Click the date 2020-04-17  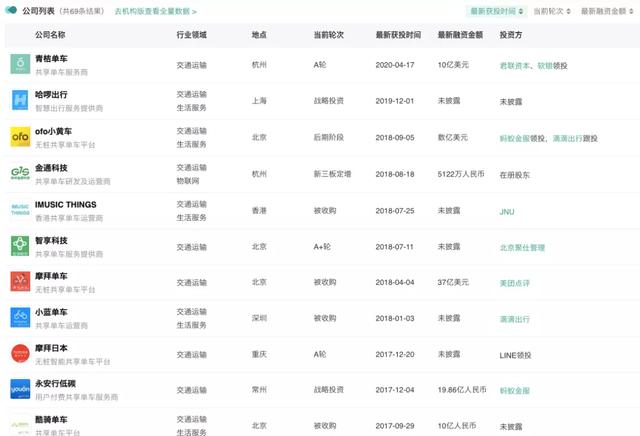pyautogui.click(x=395, y=65)
